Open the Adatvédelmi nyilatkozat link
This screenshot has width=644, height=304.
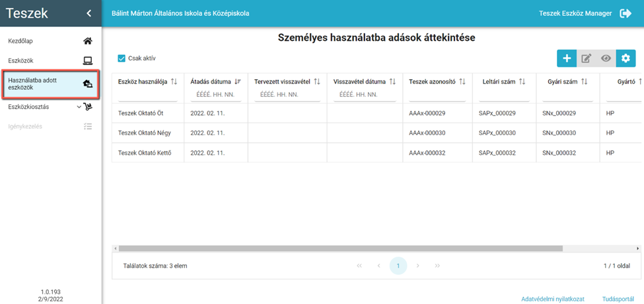point(552,299)
